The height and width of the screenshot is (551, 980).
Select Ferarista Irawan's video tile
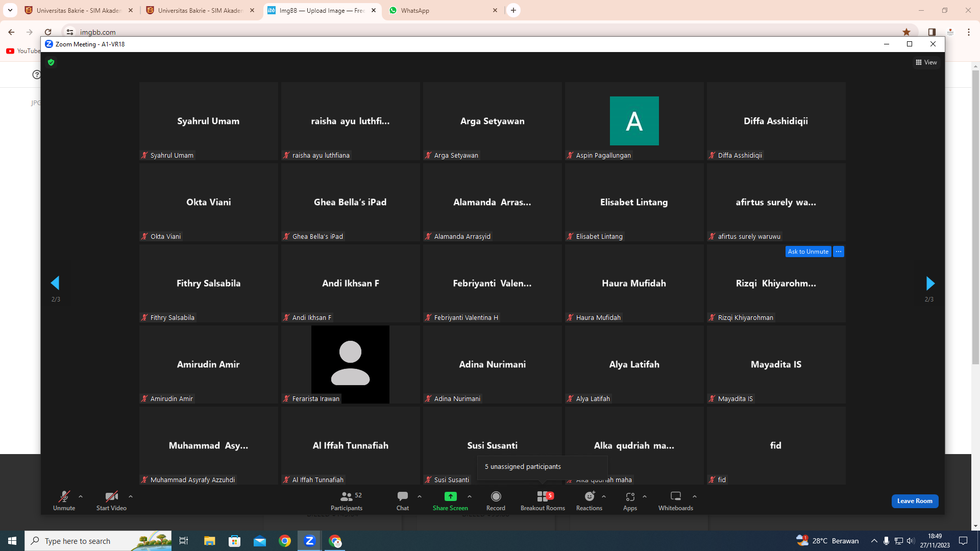tap(350, 364)
